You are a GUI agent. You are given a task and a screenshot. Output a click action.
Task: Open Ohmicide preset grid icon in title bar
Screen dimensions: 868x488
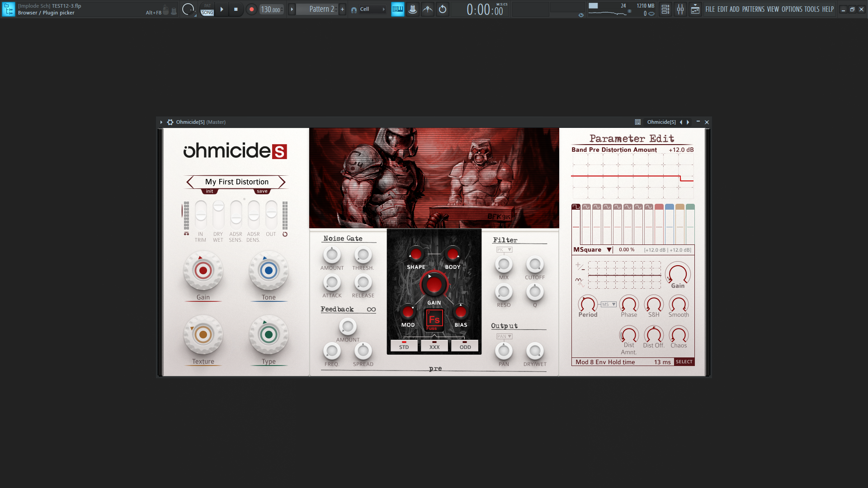(x=638, y=122)
